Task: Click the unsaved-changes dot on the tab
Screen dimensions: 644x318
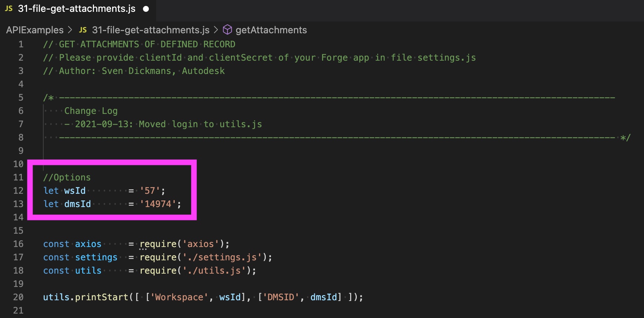Action: point(146,9)
